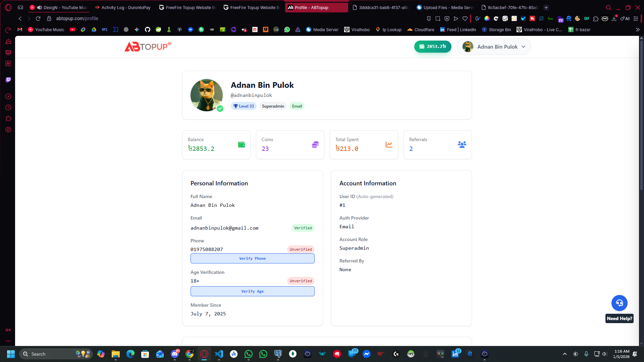Open GitHub bookmark icon
The height and width of the screenshot is (362, 644).
coord(148,29)
